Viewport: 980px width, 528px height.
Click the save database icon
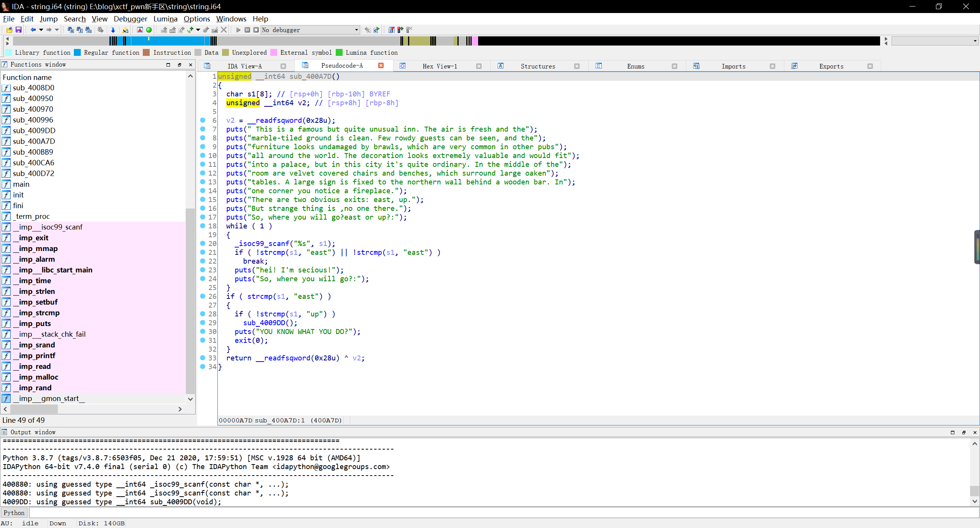(18, 30)
